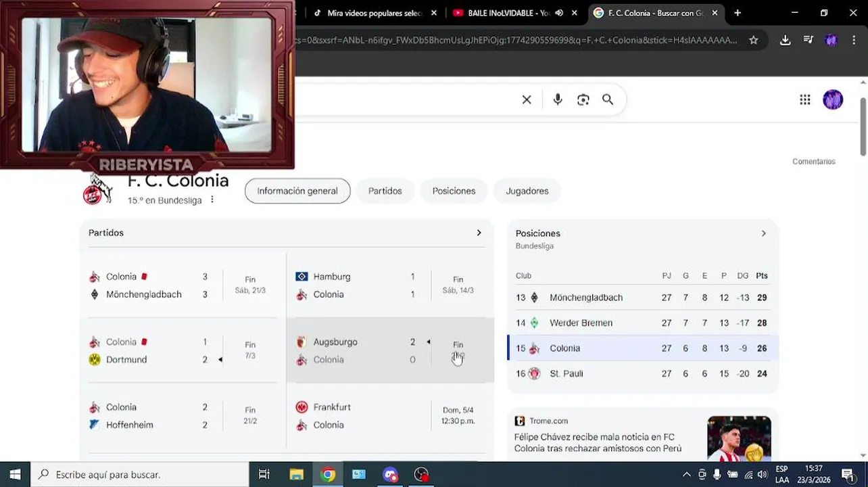The image size is (868, 487).
Task: Open the Félipe Chávez news thumbnail
Action: click(x=739, y=438)
